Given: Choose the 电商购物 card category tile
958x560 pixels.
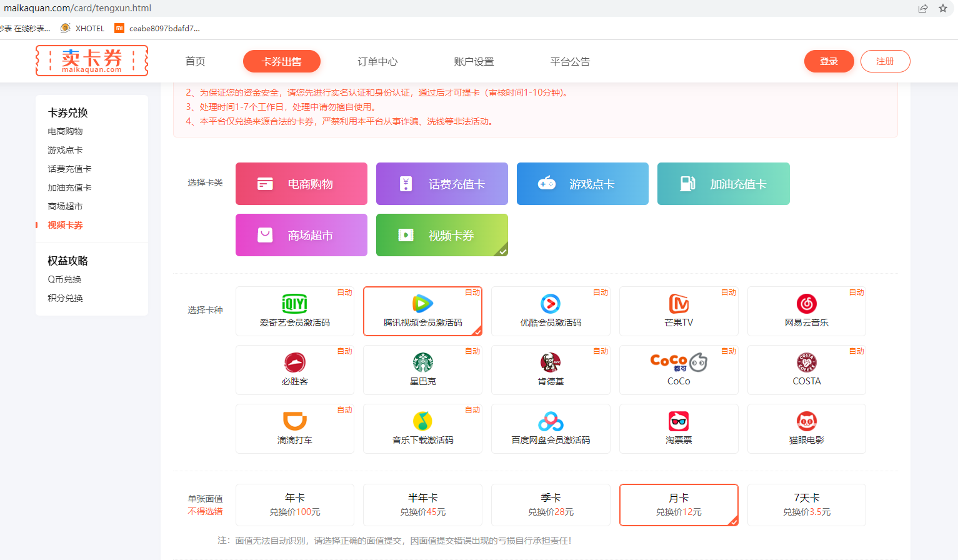Looking at the screenshot, I should [x=301, y=184].
